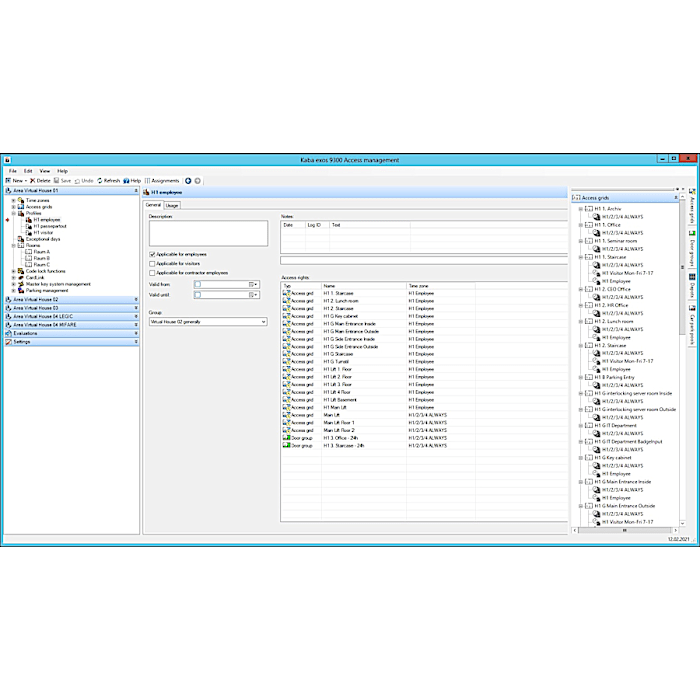The height and width of the screenshot is (700, 700).
Task: Open the Edit menu
Action: 28,171
